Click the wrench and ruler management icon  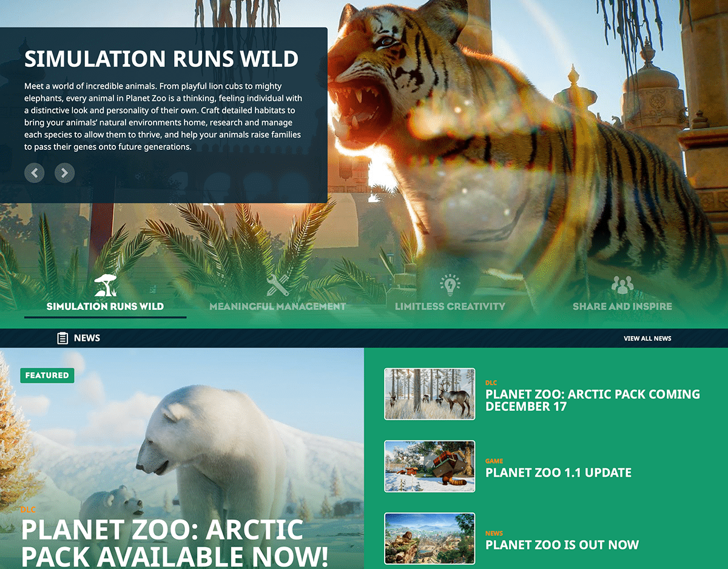[277, 285]
